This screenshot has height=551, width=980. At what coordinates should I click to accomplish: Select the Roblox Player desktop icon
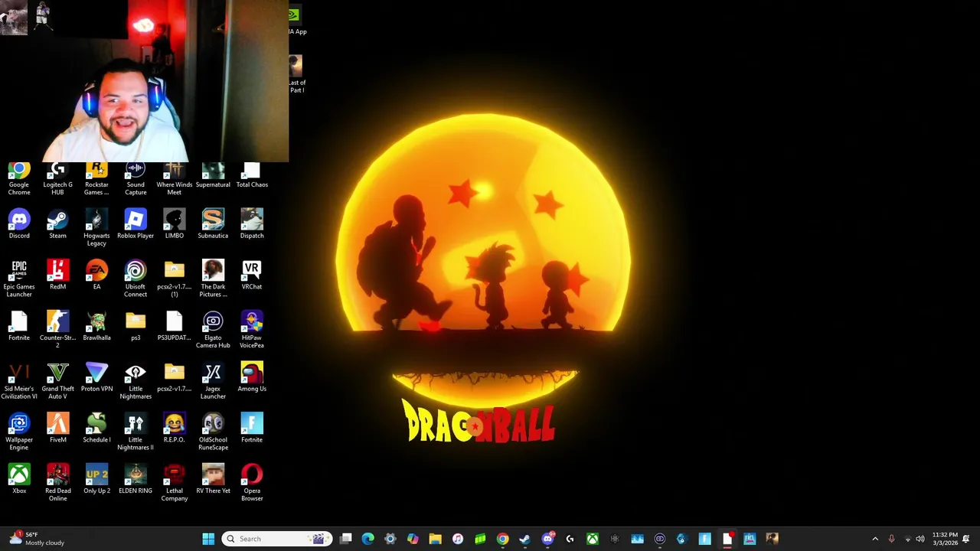(x=136, y=223)
